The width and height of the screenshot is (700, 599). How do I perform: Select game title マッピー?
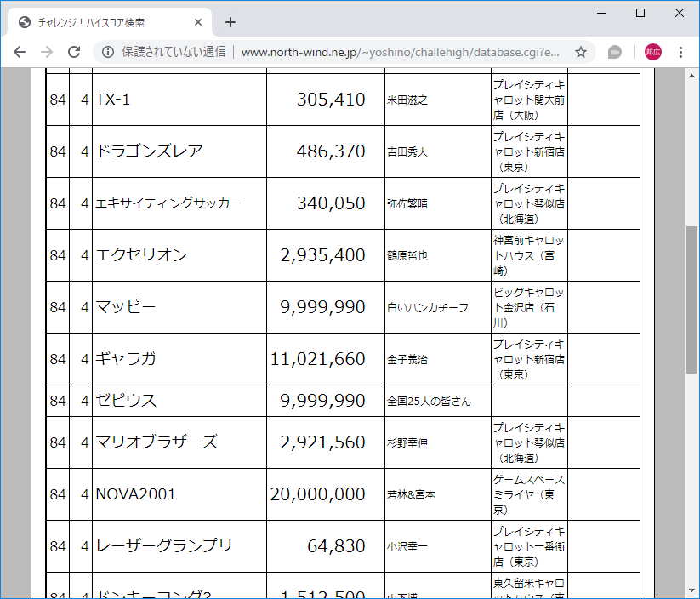point(125,307)
